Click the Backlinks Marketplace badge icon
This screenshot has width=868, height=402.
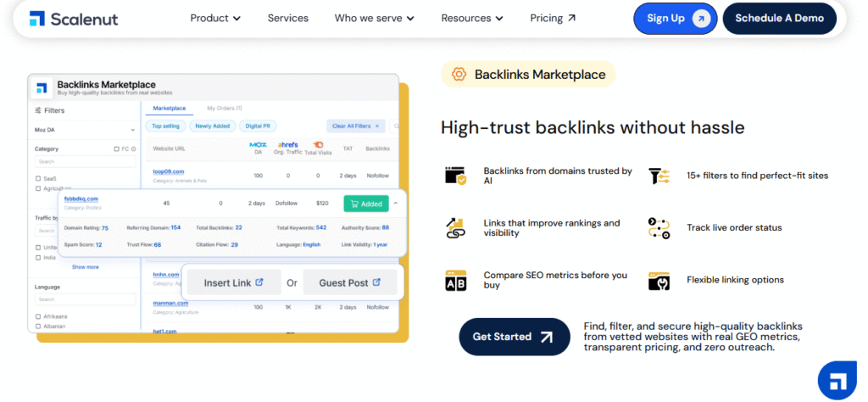click(459, 75)
